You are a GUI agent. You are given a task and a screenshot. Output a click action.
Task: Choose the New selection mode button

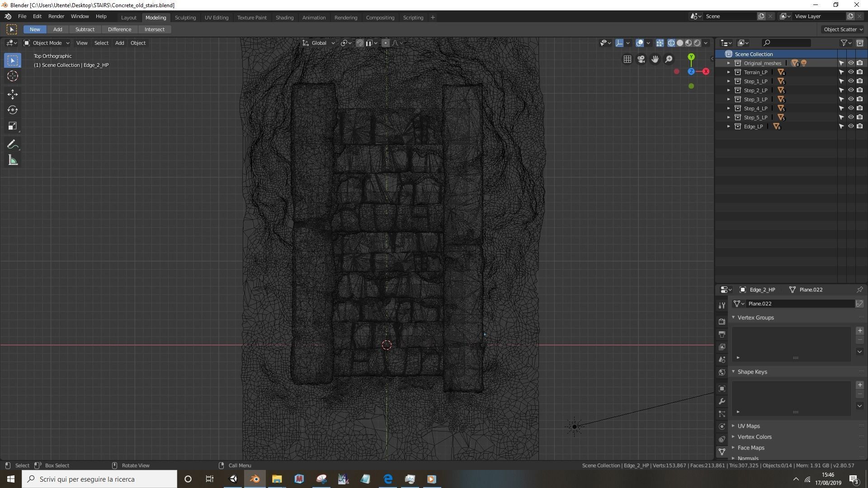tap(35, 29)
